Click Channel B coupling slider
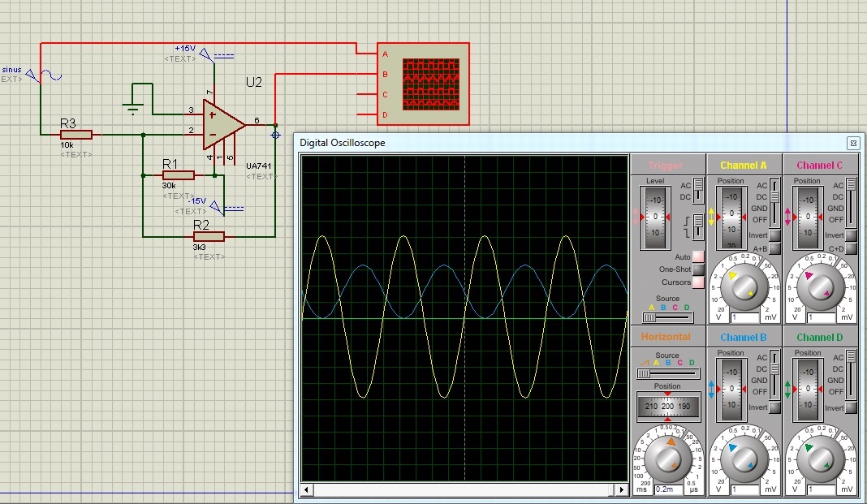 (774, 374)
